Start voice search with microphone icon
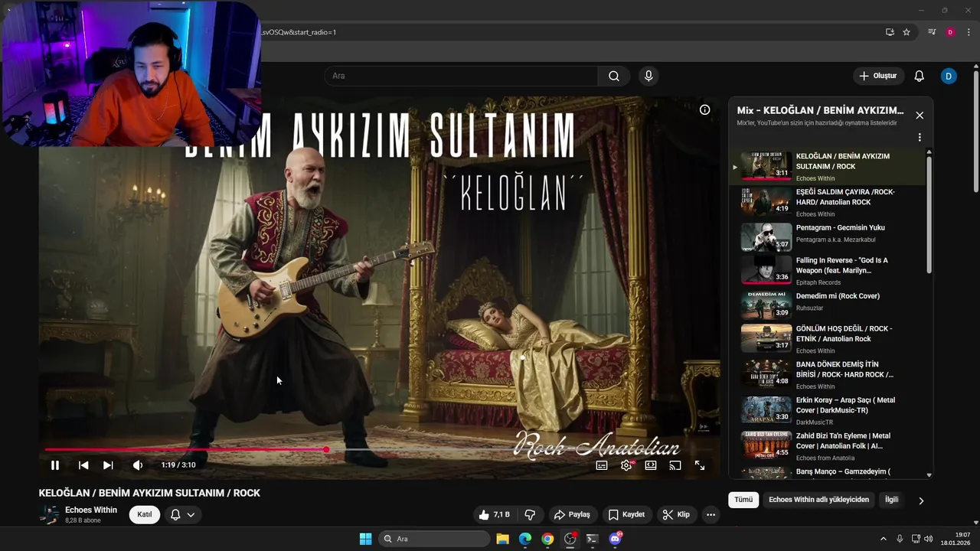The image size is (980, 551). (648, 76)
